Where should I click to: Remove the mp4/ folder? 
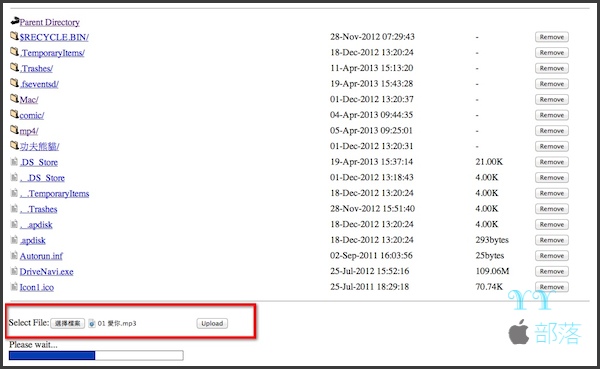point(552,131)
